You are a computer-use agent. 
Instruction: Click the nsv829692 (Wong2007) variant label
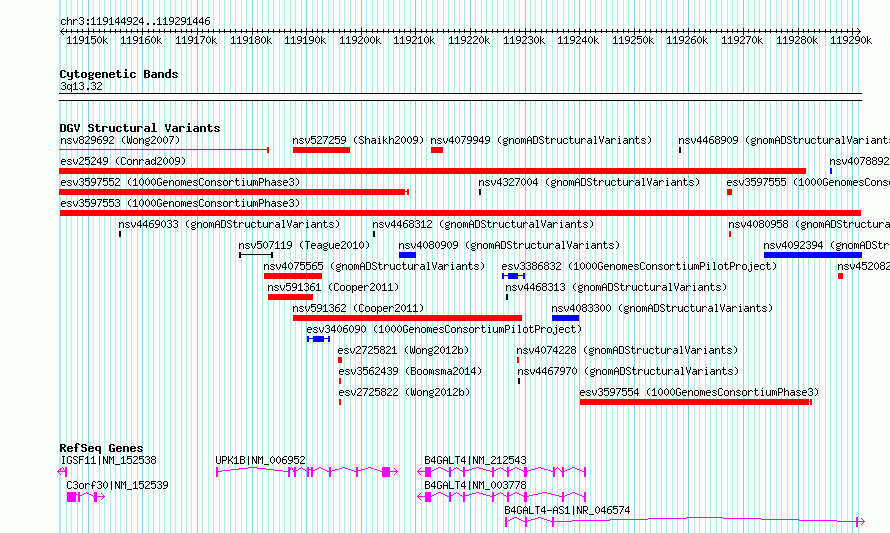(120, 140)
